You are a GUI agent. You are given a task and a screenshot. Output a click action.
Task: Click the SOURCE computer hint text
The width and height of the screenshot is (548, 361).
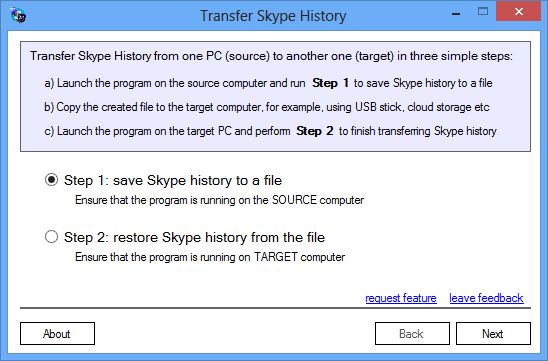pos(219,200)
